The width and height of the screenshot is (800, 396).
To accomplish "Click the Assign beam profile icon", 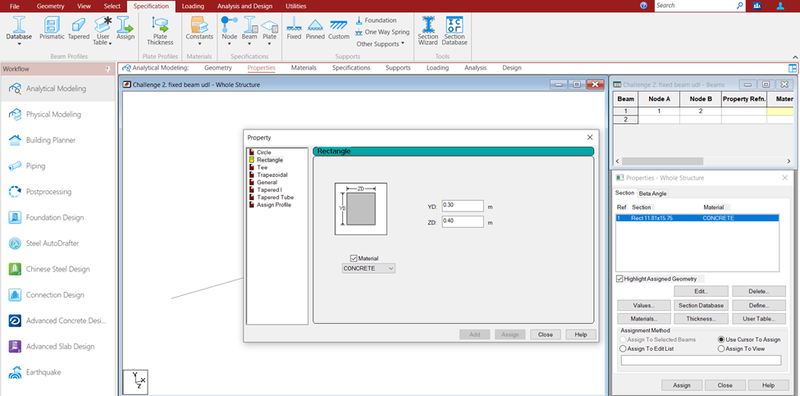I will [x=125, y=28].
